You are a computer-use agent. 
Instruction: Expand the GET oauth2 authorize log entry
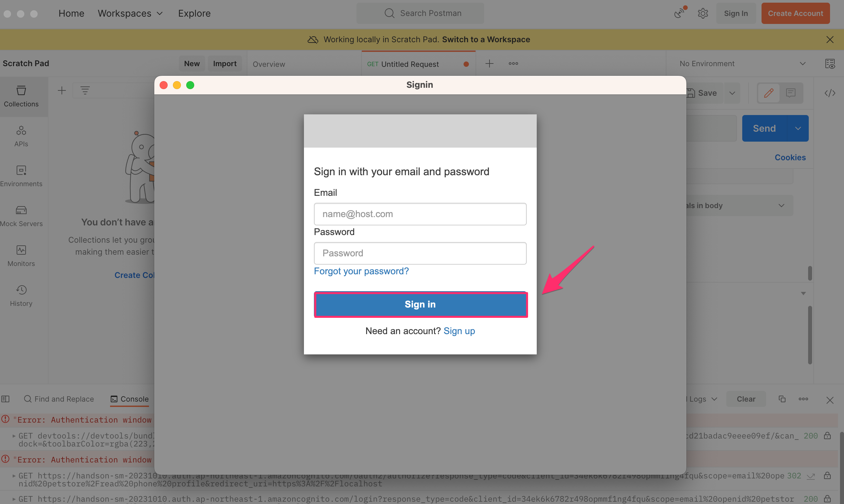[14, 475]
